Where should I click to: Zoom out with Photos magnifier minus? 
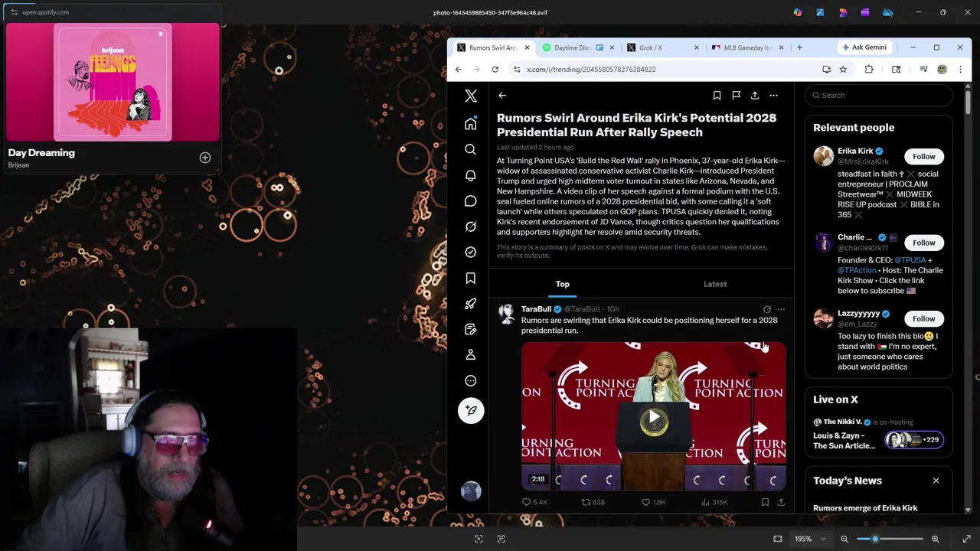point(844,539)
